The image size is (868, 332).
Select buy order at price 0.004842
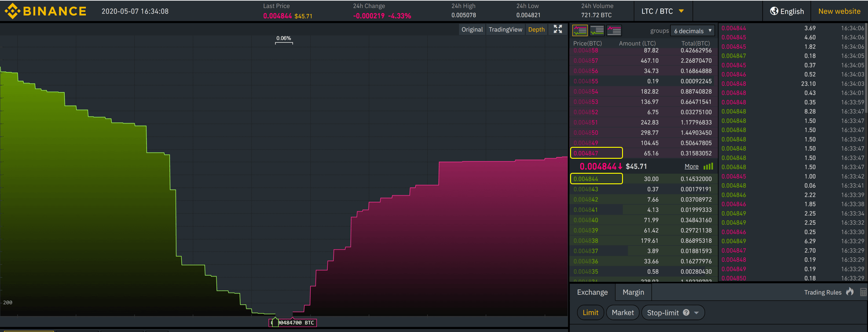coord(644,200)
